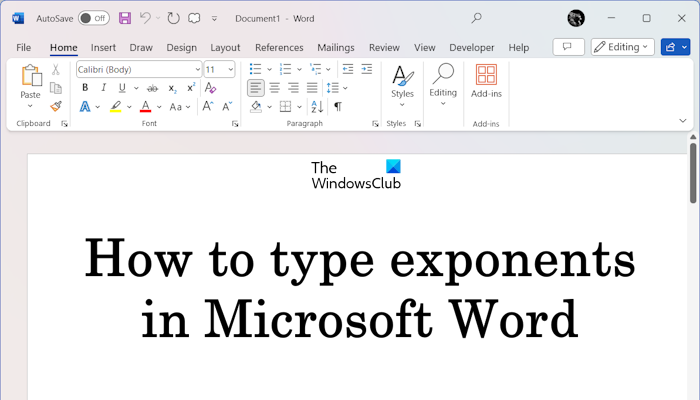Open the File tab

click(x=24, y=47)
